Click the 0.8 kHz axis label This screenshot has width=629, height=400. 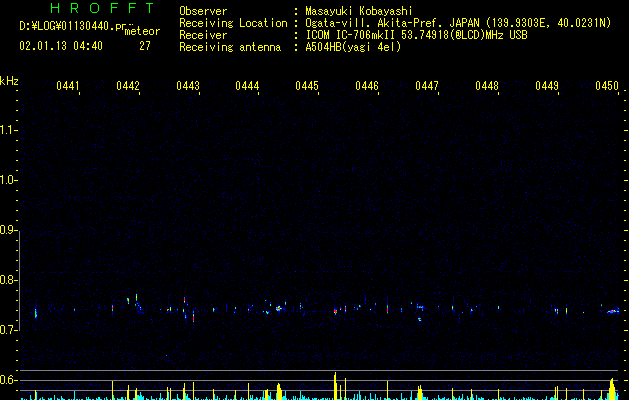coord(8,280)
